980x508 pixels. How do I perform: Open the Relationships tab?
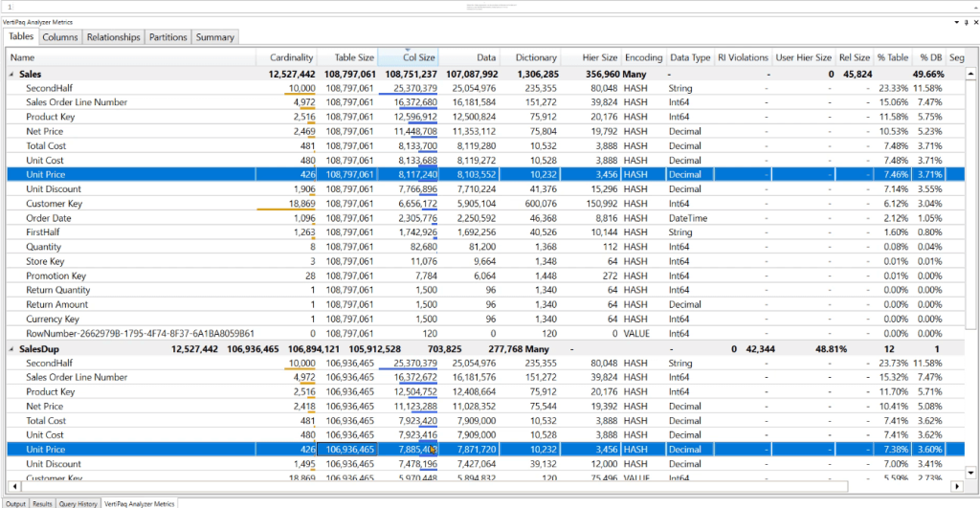coord(113,37)
